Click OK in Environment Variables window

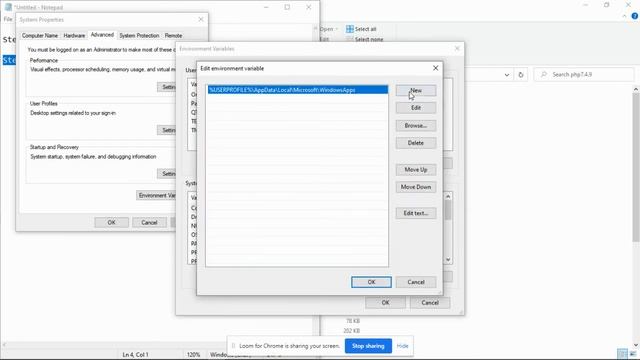[x=385, y=302]
